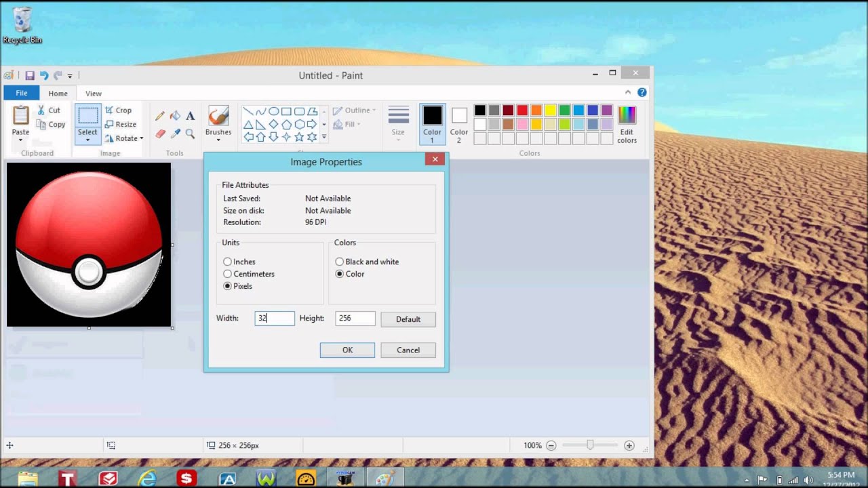Open the Rotate dropdown
The height and width of the screenshot is (488, 868).
[x=123, y=138]
